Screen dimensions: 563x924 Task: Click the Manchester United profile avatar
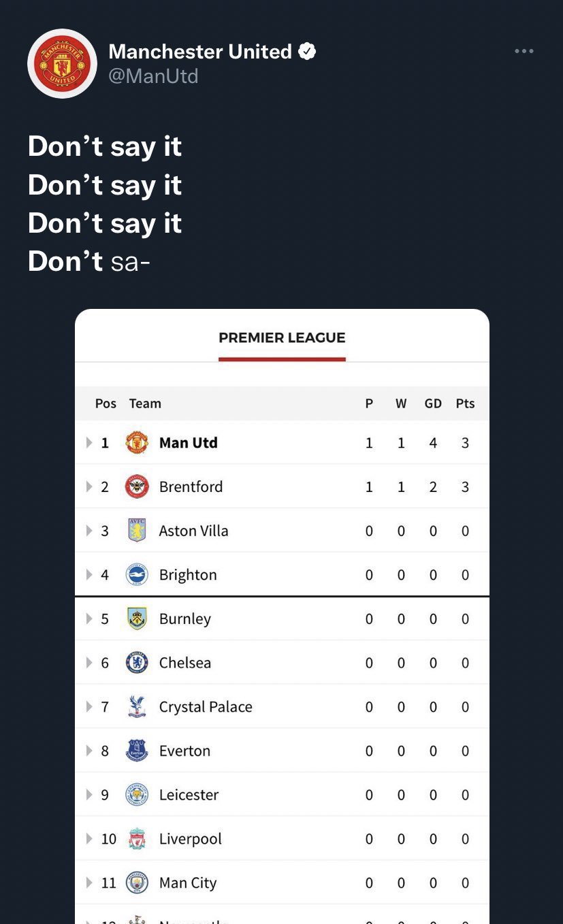62,63
